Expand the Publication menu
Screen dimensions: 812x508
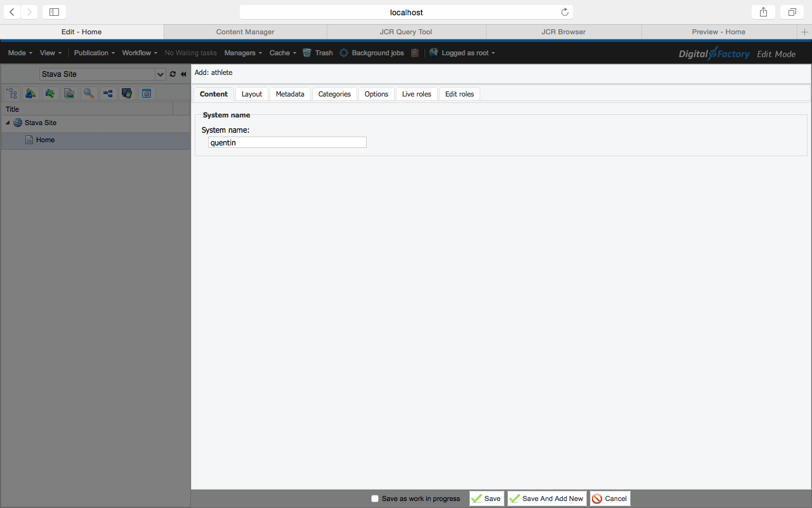click(x=95, y=53)
